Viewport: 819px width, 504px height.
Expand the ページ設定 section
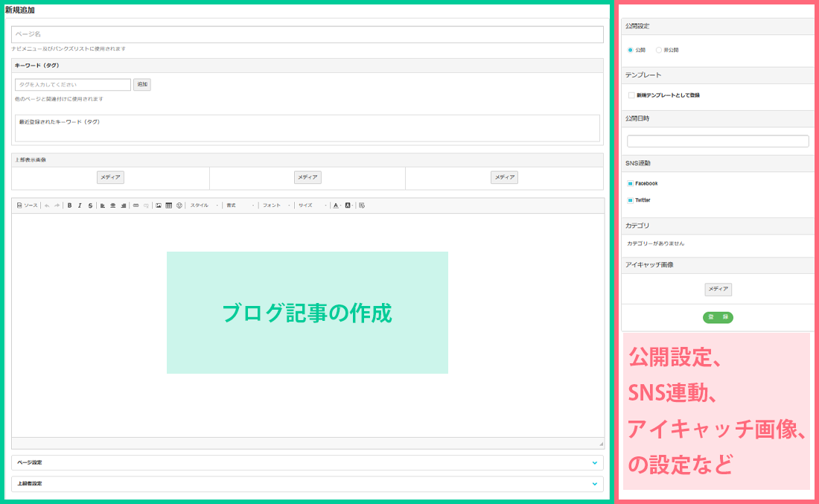(x=307, y=462)
